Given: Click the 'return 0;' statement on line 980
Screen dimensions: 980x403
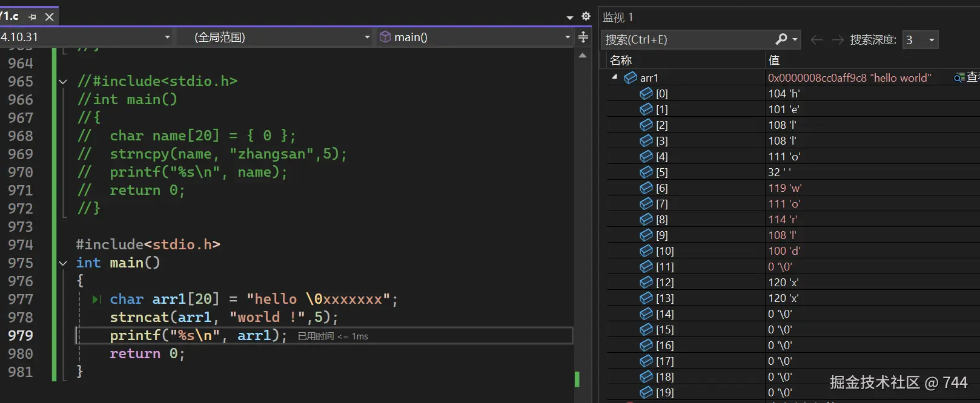Looking at the screenshot, I should (147, 354).
